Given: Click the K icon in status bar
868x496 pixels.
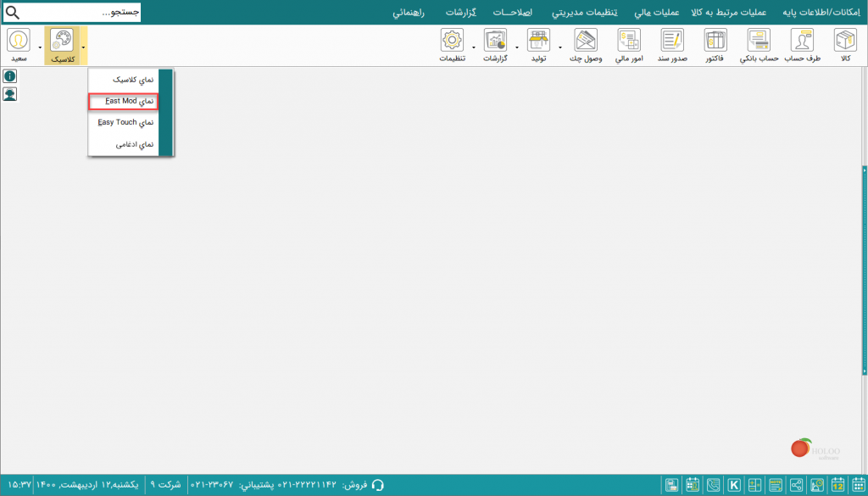Looking at the screenshot, I should [734, 484].
